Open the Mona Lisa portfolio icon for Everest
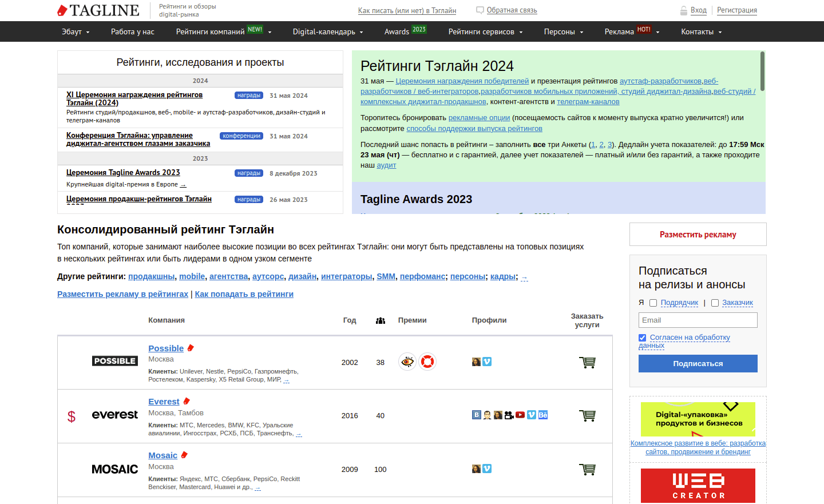Image resolution: width=824 pixels, height=504 pixels. coord(498,415)
